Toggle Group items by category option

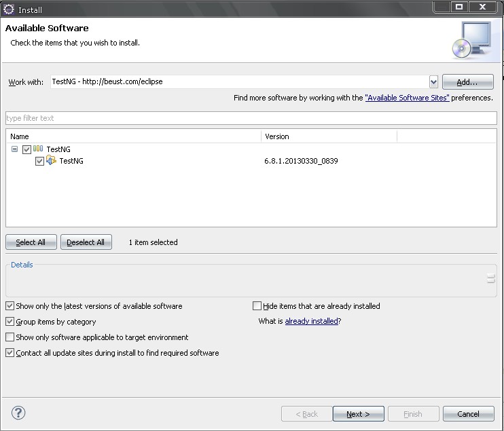pyautogui.click(x=10, y=322)
